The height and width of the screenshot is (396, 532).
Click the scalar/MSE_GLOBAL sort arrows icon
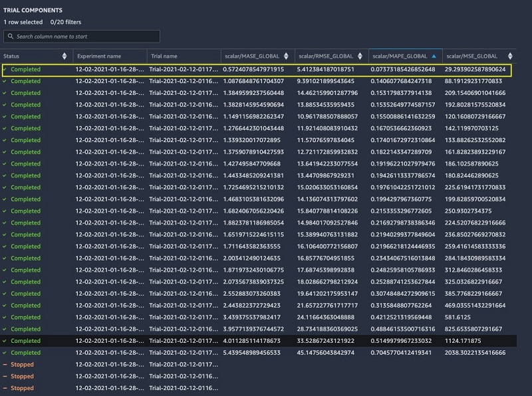[510, 56]
